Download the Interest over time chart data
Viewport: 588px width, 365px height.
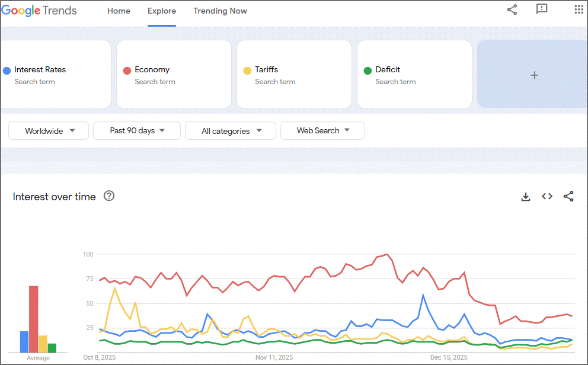[x=526, y=196]
